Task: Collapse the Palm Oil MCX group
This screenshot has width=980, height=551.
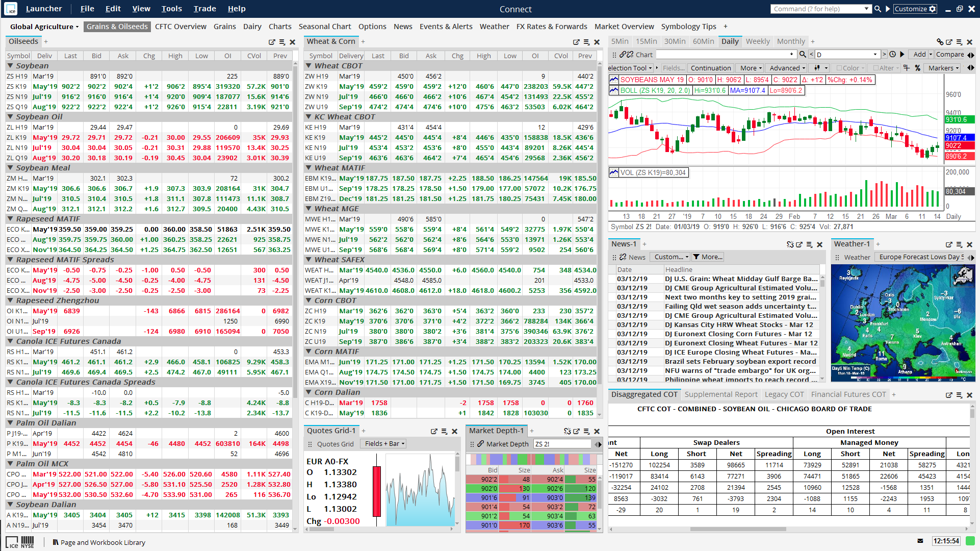Action: click(x=10, y=464)
